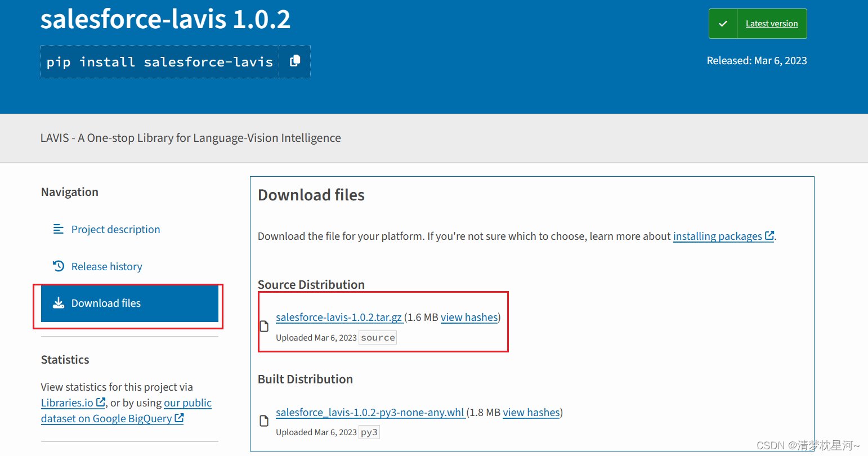The width and height of the screenshot is (868, 456).
Task: Click the external link icon after Google BigQuery
Action: click(x=179, y=418)
